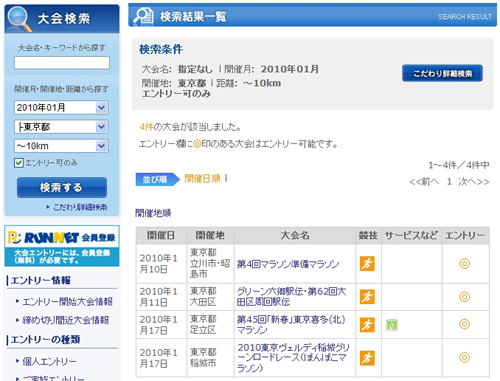Click the RUNNET 会員登録 banner
This screenshot has height=381, width=500.
coord(62,246)
